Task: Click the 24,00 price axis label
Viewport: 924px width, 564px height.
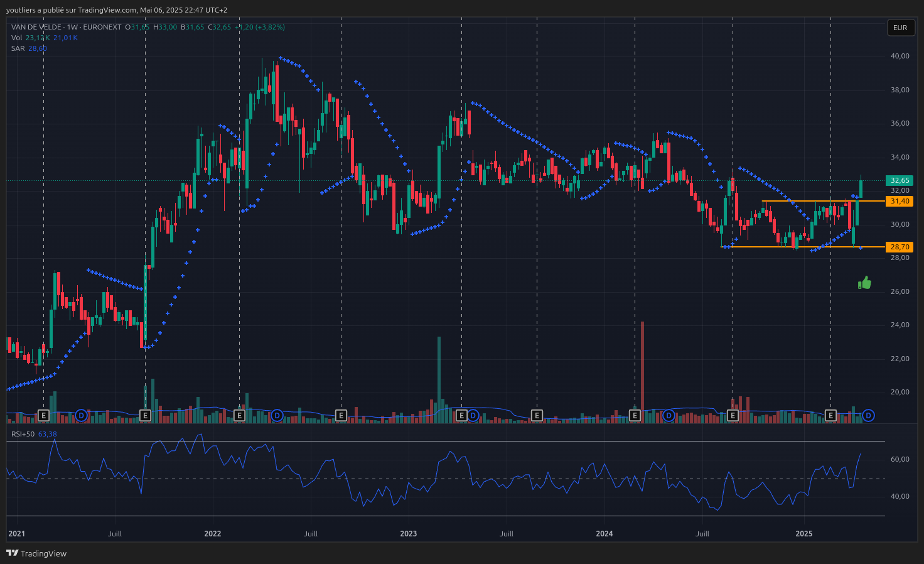Action: [x=900, y=325]
